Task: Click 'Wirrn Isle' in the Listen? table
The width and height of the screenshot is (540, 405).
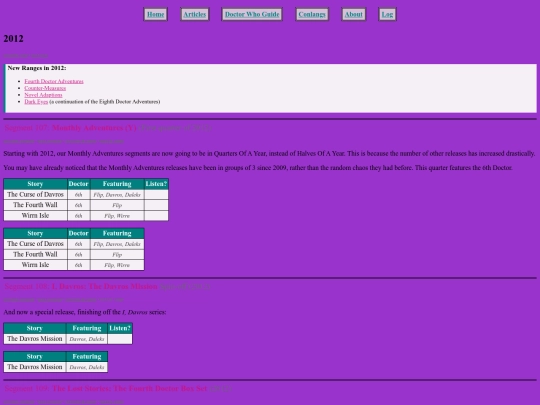Action: tap(35, 216)
